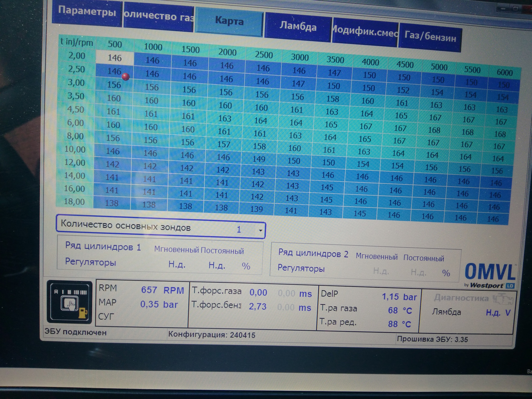Select the 4,50 injection time row header
Screen dimensions: 532x399
tap(75, 109)
